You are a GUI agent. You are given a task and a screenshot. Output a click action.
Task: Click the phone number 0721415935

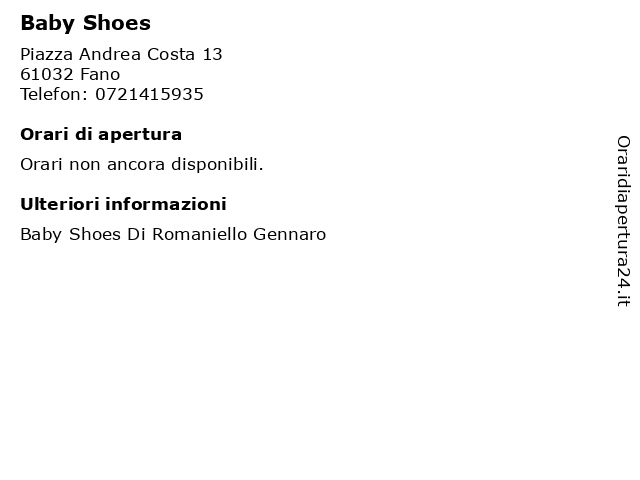point(149,94)
